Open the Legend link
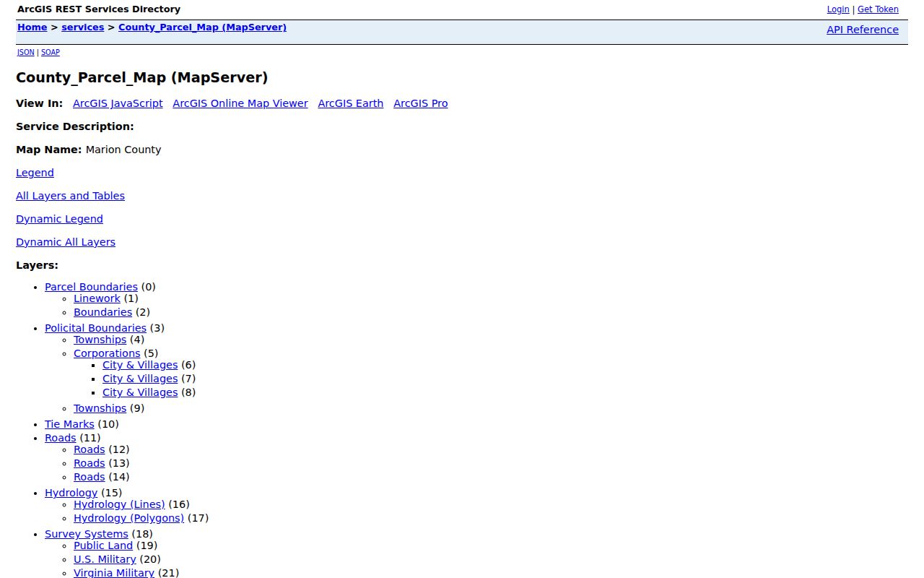The width and height of the screenshot is (924, 578). pyautogui.click(x=35, y=173)
